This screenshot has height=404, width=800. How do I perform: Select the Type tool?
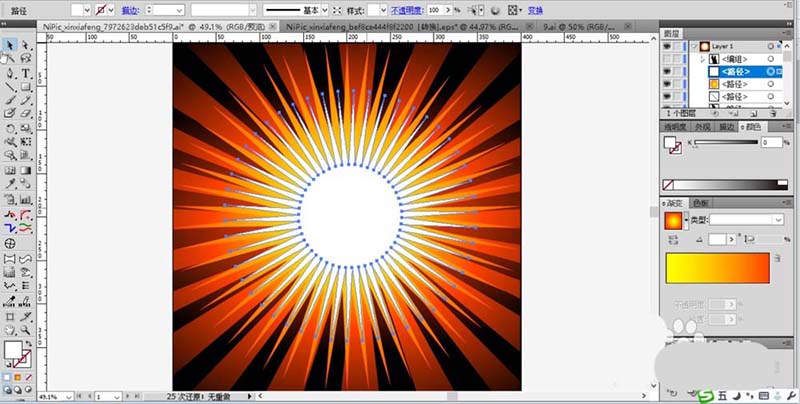(25, 73)
